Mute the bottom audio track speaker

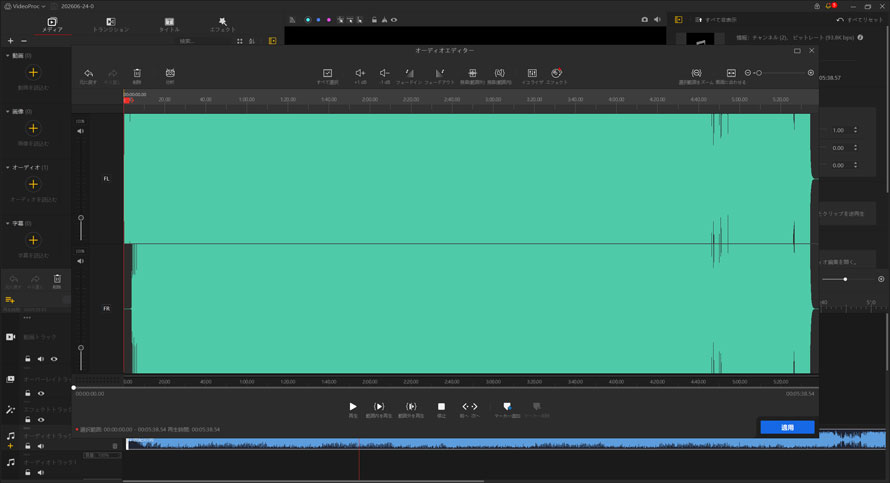41,472
